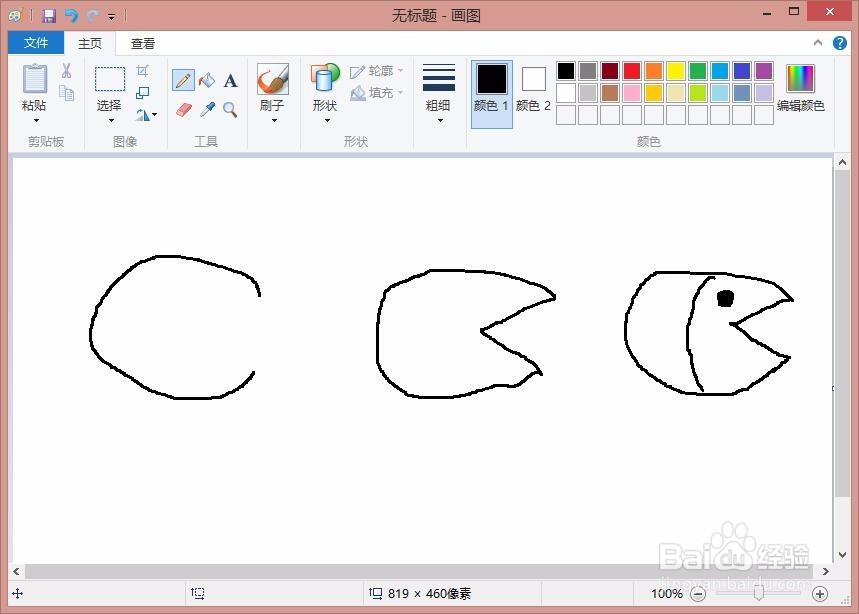Open the Customize Quick Access Toolbar arrow
Viewport: 859px width, 614px height.
112,16
